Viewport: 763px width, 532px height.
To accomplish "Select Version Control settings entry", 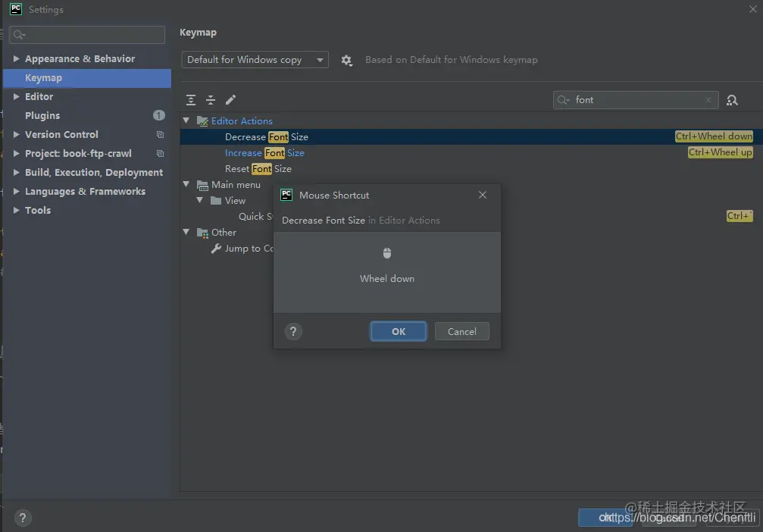I will pyautogui.click(x=61, y=134).
